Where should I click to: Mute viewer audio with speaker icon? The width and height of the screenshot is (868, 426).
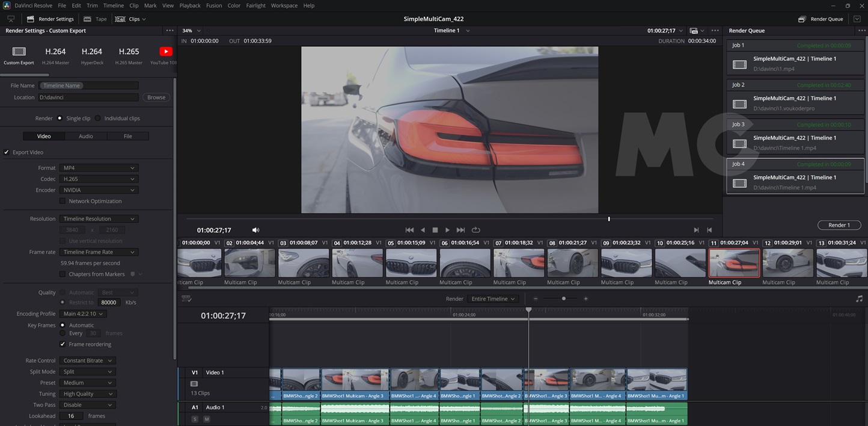(255, 230)
